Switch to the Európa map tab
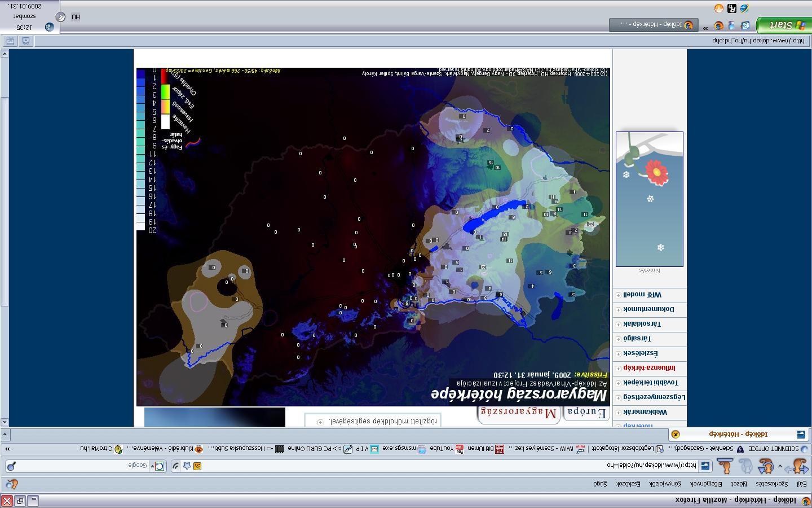Image resolution: width=812 pixels, height=508 pixels. (586, 413)
